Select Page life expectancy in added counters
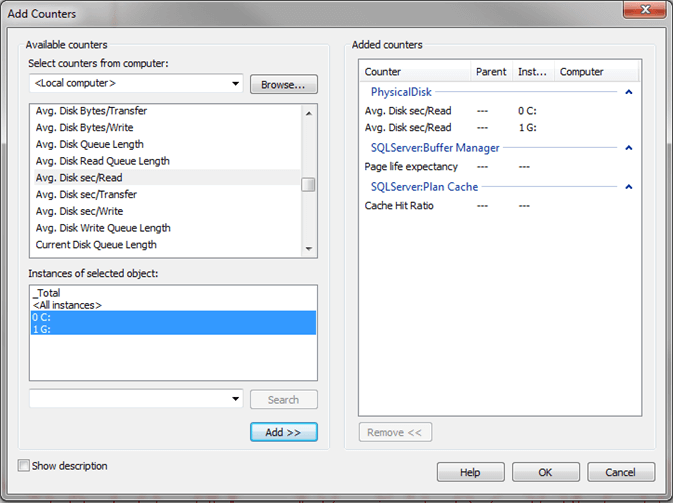Screen dimensions: 673x503 click(411, 167)
